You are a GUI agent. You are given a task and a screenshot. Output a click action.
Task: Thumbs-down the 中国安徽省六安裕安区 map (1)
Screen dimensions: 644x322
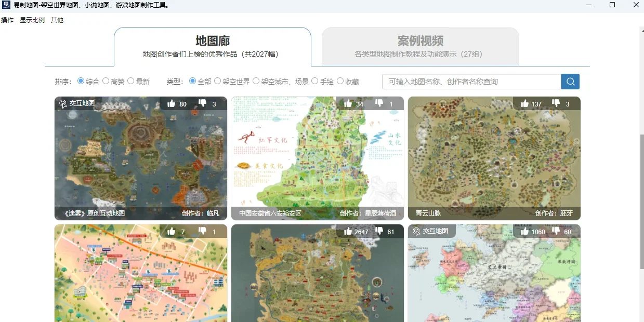[379, 103]
